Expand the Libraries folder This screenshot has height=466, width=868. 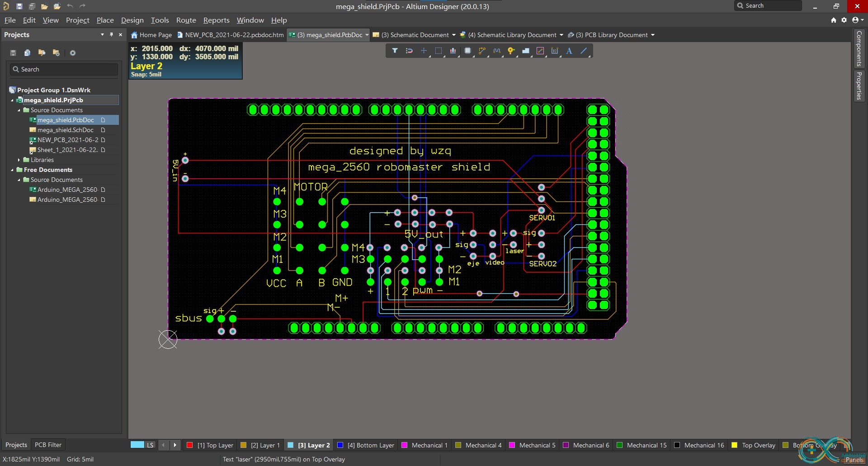pos(19,160)
